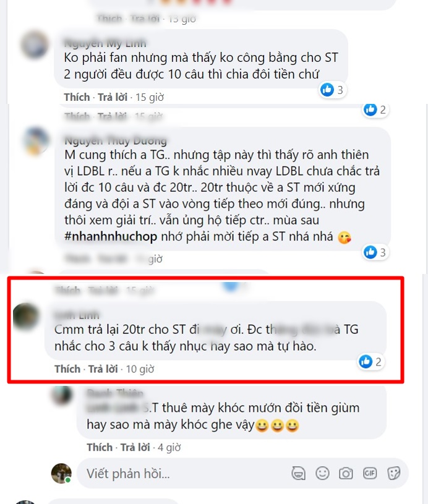
Task: View the 3 likes on the 'M cung thích a TG' comment
Action: point(375,252)
